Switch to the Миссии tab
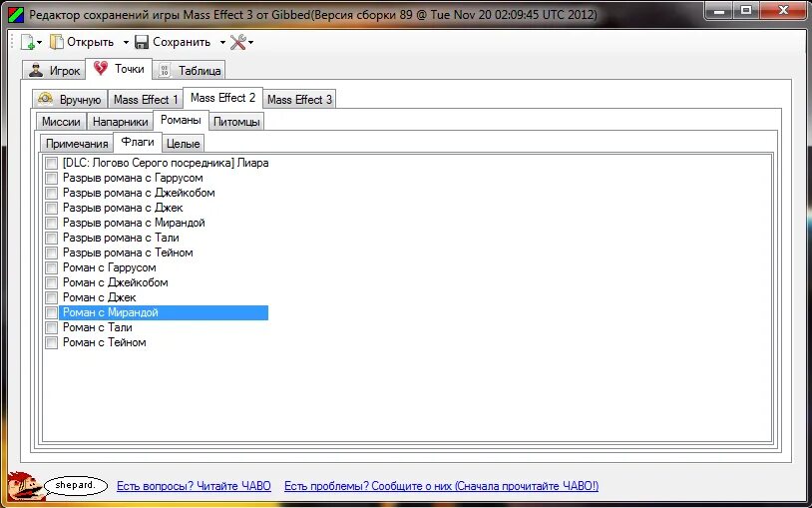Screen dimensions: 812x508 click(61, 122)
